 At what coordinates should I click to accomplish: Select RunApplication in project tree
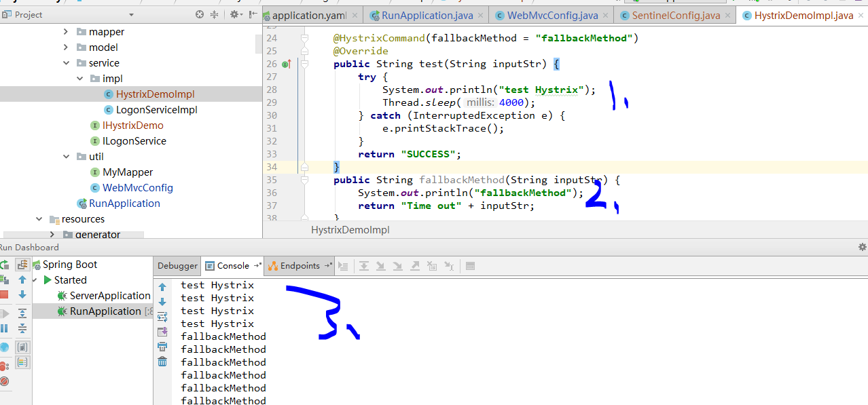[124, 204]
